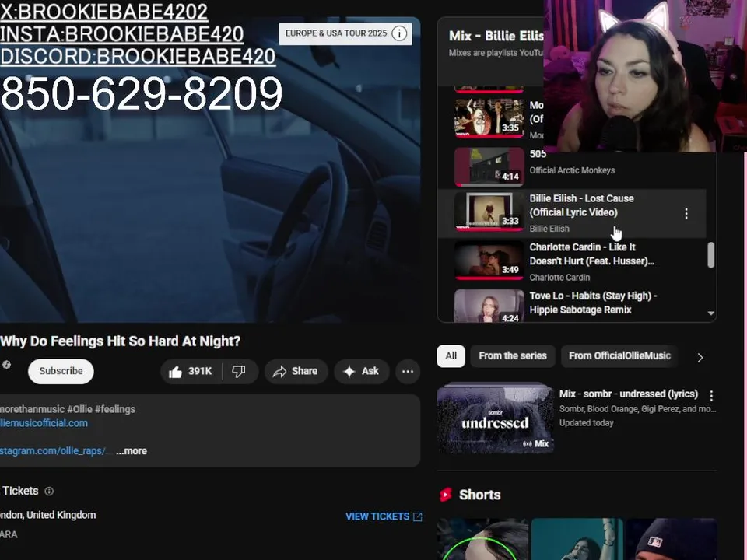Image resolution: width=747 pixels, height=560 pixels.
Task: Select the From the series chip
Action: click(513, 356)
